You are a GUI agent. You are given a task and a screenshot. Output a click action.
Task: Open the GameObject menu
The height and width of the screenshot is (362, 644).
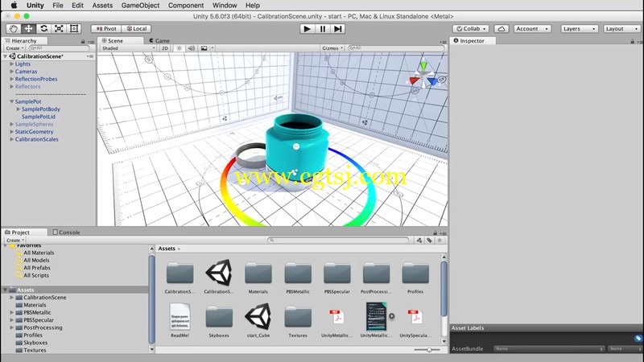click(140, 6)
